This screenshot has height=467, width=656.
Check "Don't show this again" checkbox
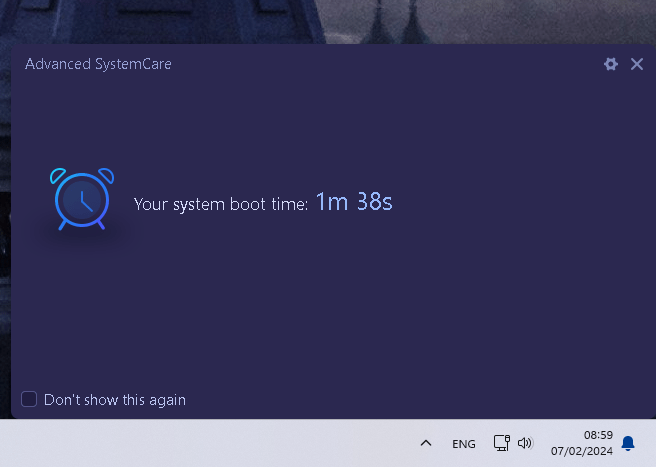[29, 399]
